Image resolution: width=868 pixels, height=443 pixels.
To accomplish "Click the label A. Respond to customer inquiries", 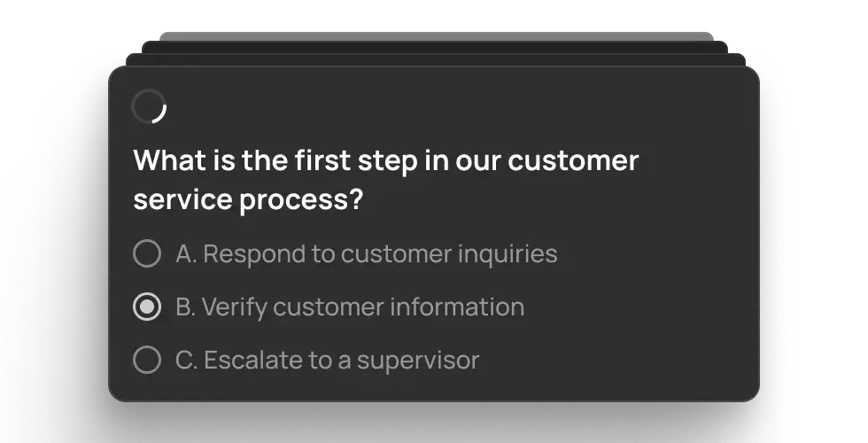I will coord(367,254).
